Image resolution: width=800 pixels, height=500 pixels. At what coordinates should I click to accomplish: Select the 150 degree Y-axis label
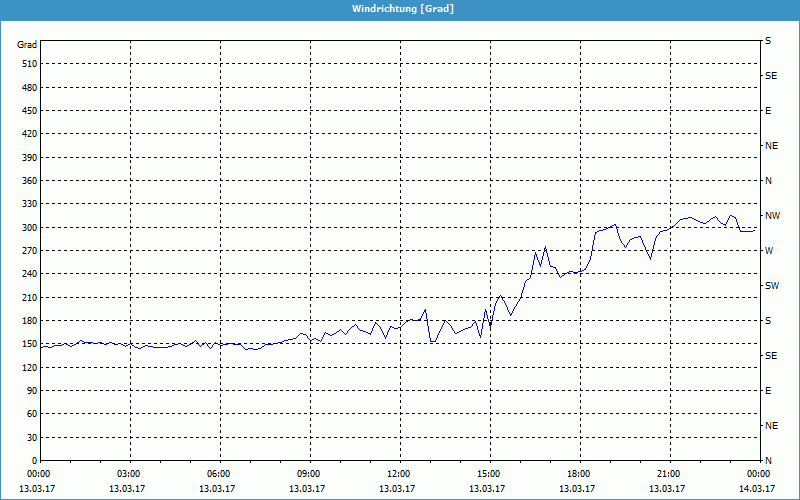tap(28, 344)
